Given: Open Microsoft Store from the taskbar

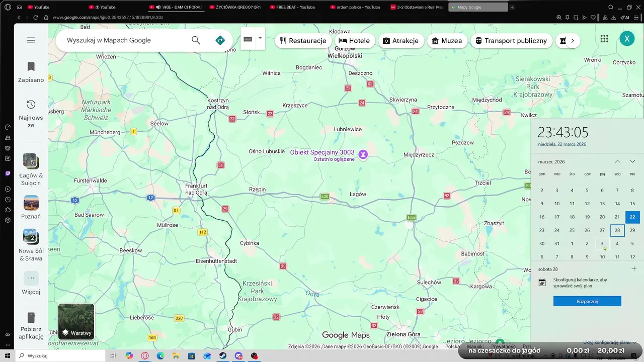Looking at the screenshot, I should [192, 356].
